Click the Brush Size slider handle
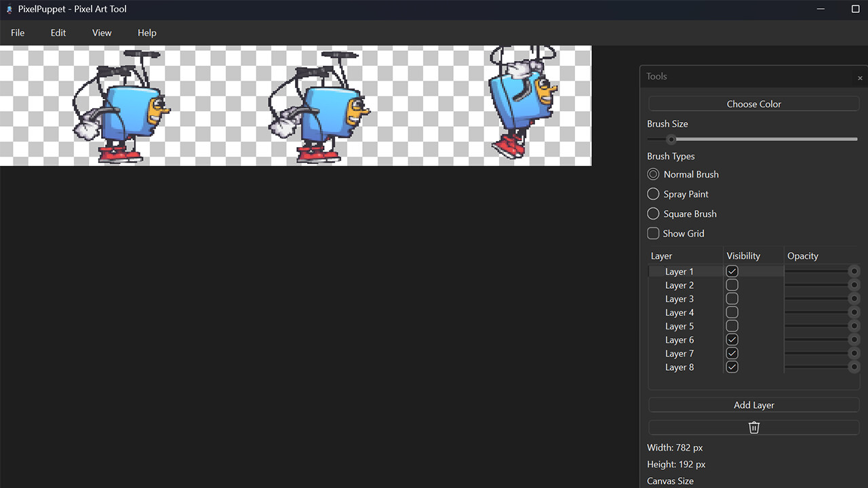Screen dimensions: 868x488 coord(671,140)
